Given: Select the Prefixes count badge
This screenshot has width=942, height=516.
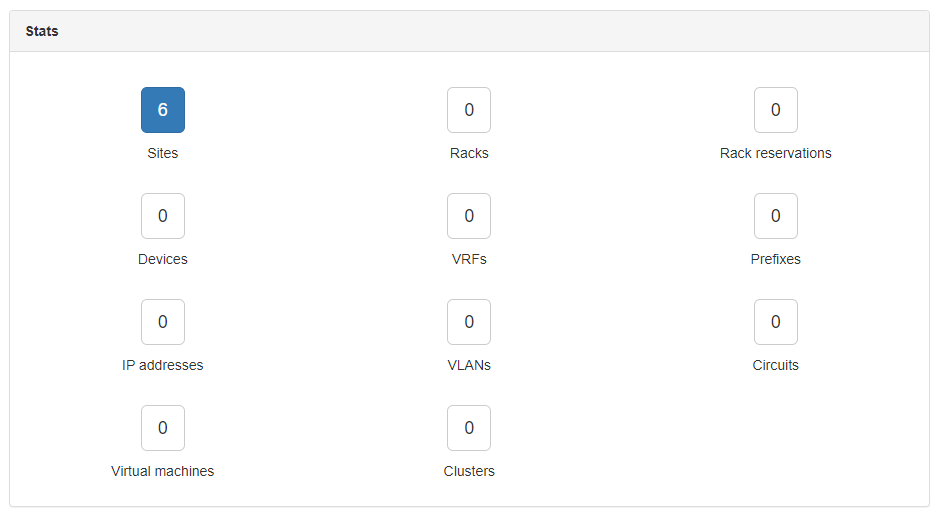Looking at the screenshot, I should [x=775, y=216].
